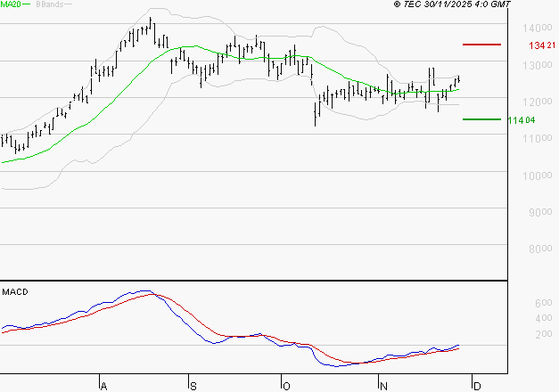Click the MACD panel title
This screenshot has height=392, width=559.
pyautogui.click(x=15, y=292)
